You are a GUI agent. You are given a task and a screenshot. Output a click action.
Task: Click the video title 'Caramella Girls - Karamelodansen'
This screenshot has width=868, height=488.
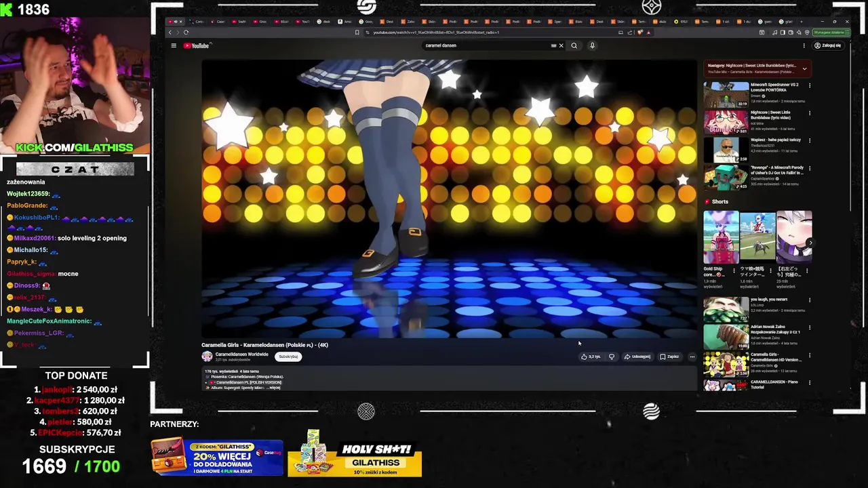264,345
